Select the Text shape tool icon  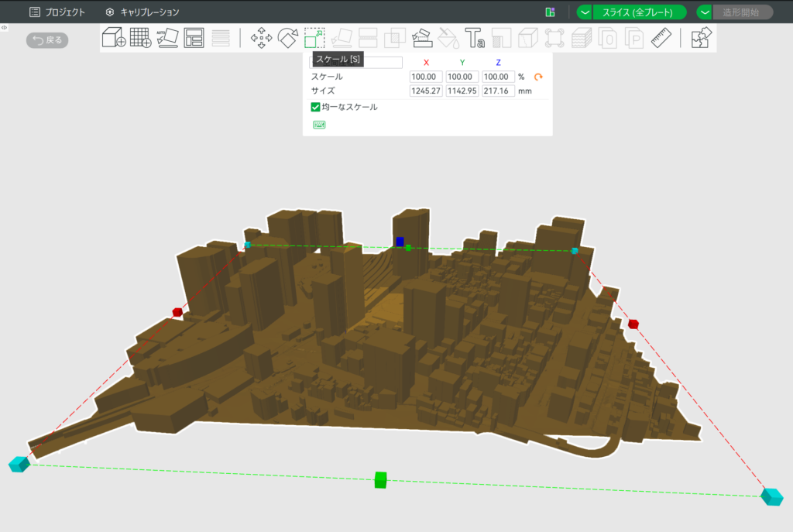click(475, 37)
